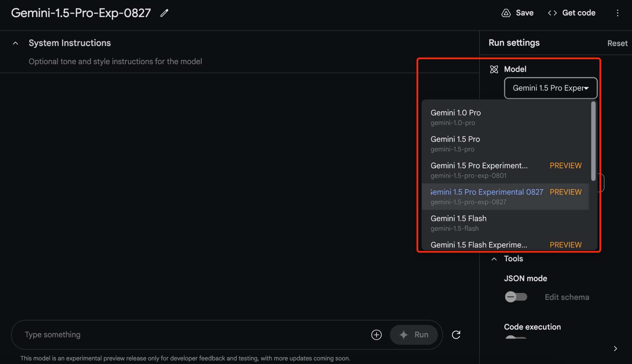Click the Model atom icon

pos(494,69)
